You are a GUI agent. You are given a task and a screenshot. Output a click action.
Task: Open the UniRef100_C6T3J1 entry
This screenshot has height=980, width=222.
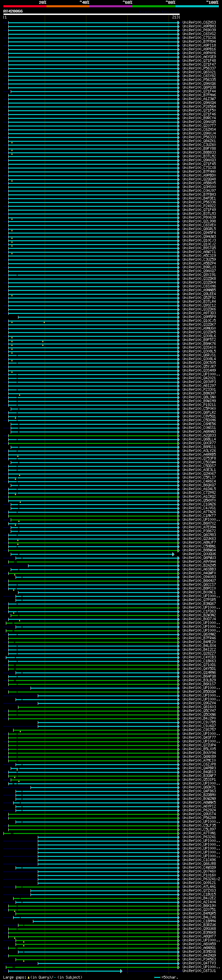199,971
